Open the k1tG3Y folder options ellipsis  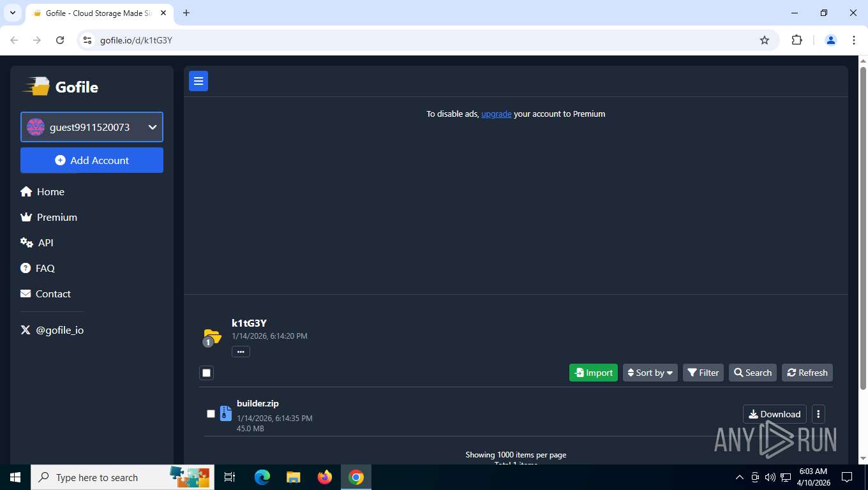coord(241,352)
